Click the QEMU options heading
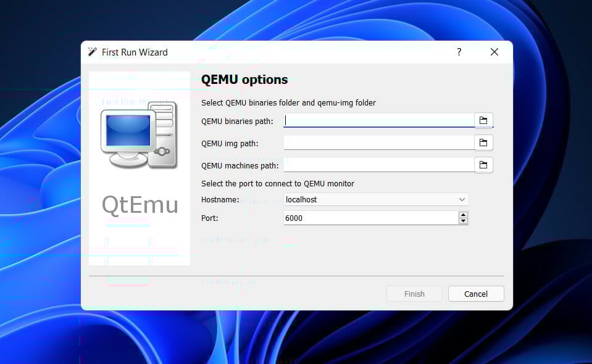This screenshot has width=592, height=364. click(x=244, y=80)
